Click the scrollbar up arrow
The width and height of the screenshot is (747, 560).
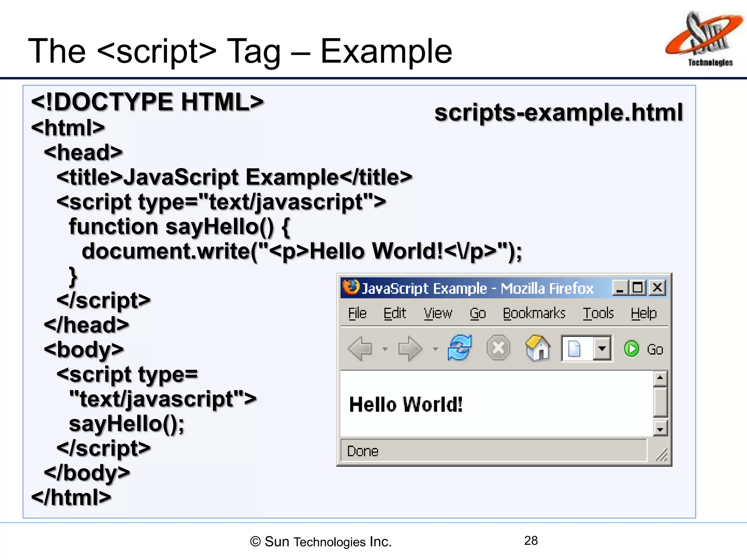pos(660,378)
